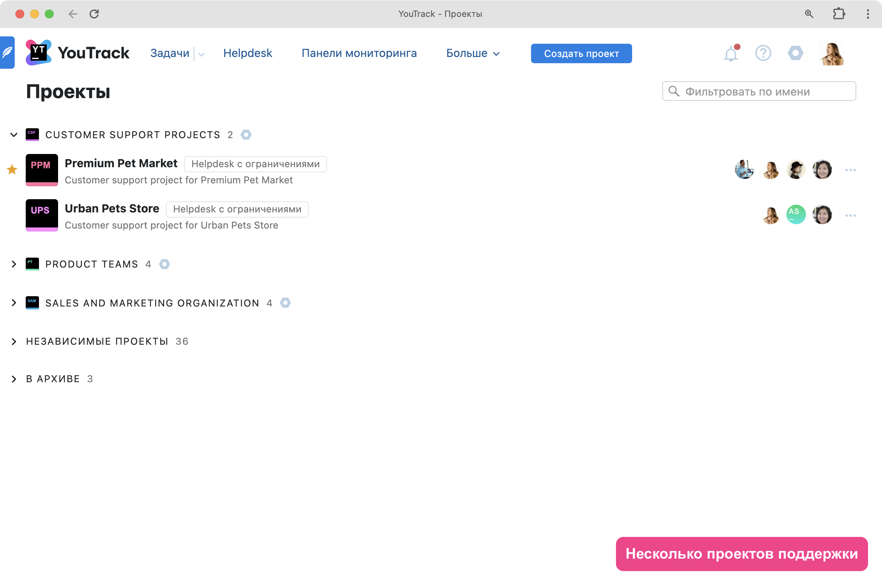This screenshot has width=882, height=588.
Task: Expand the В архиве section
Action: coord(14,379)
